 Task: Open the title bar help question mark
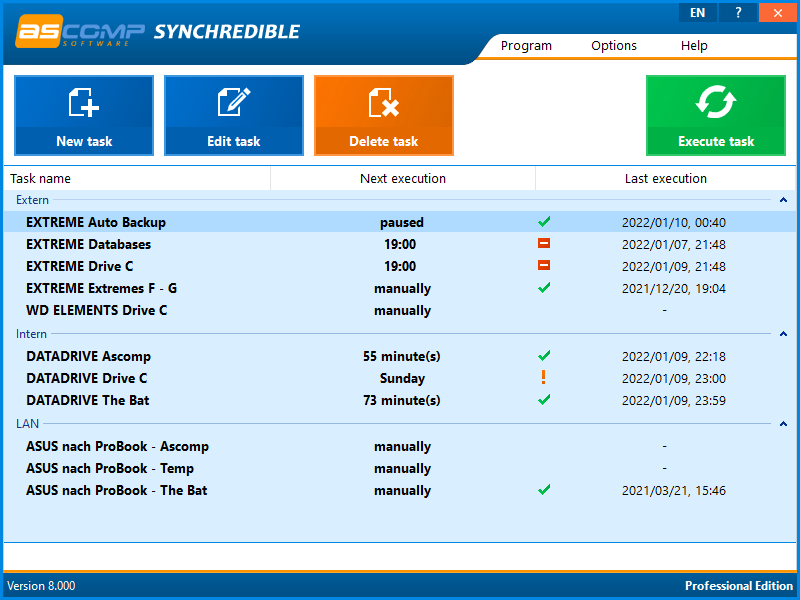[737, 12]
